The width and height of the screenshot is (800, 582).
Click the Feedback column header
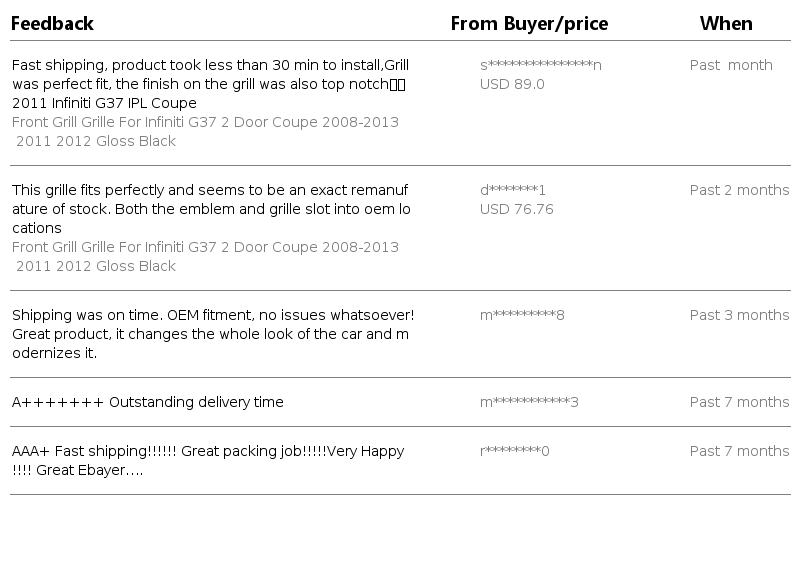(52, 23)
